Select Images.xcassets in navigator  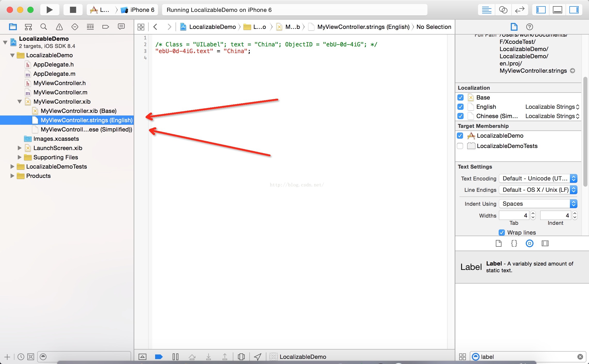(56, 139)
